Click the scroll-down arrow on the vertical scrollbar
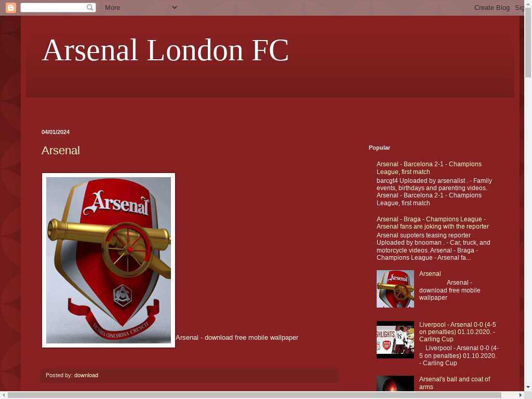Screen dimensions: 532x399 tap(528, 387)
